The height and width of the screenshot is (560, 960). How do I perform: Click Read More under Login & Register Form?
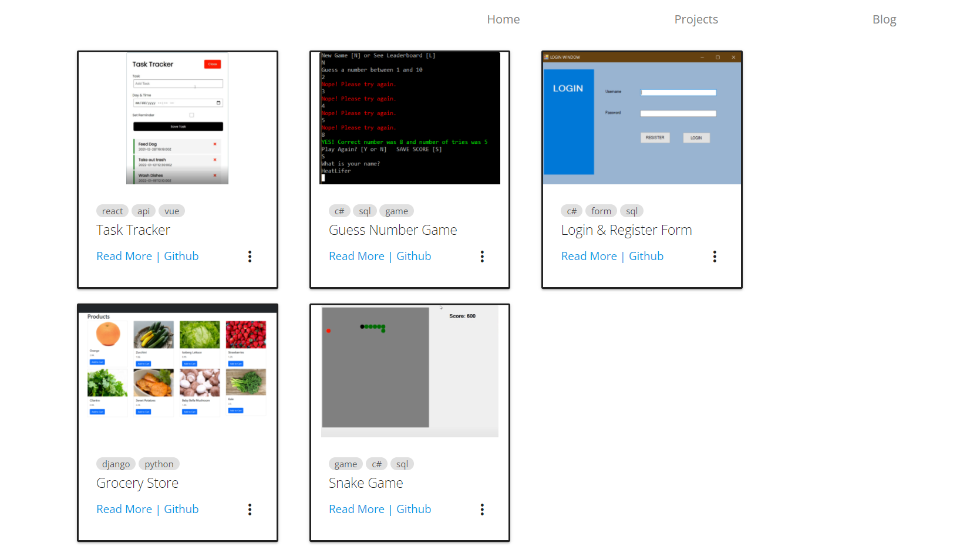point(589,256)
